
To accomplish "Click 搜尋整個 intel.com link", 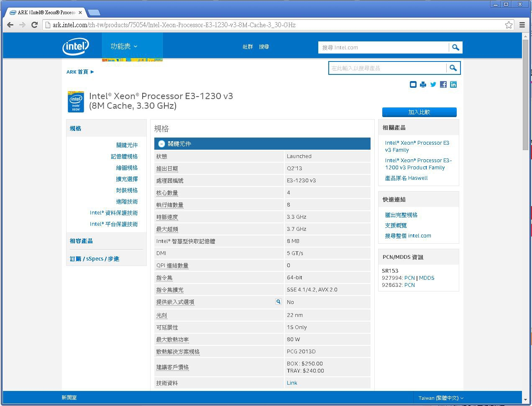I will point(408,236).
